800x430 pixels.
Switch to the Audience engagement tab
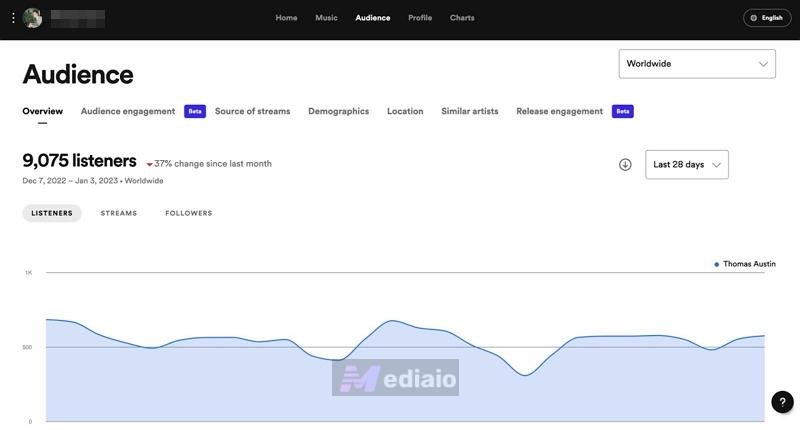coord(128,111)
